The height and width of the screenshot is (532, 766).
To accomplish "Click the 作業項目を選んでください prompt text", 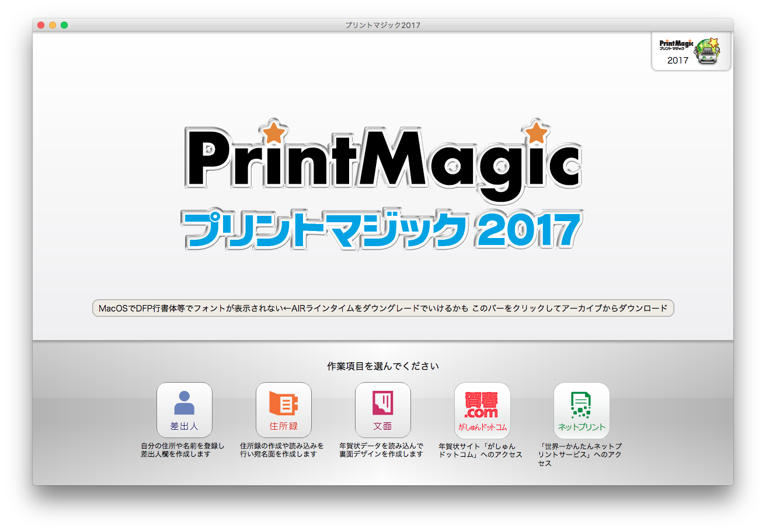I will pos(383,366).
